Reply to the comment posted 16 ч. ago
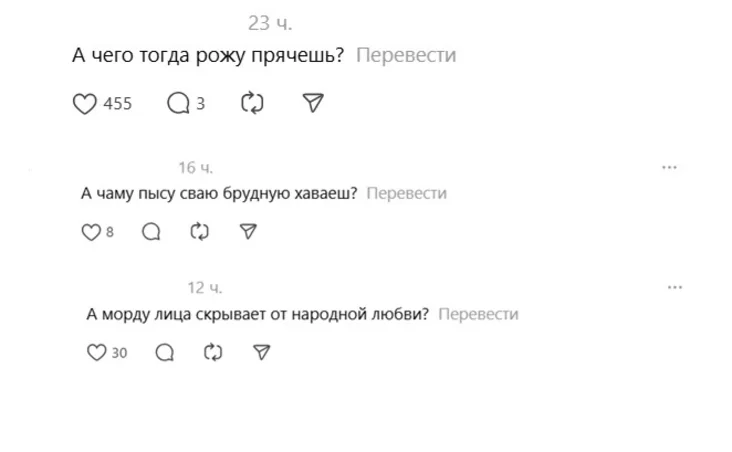The image size is (732, 452). pos(151,232)
